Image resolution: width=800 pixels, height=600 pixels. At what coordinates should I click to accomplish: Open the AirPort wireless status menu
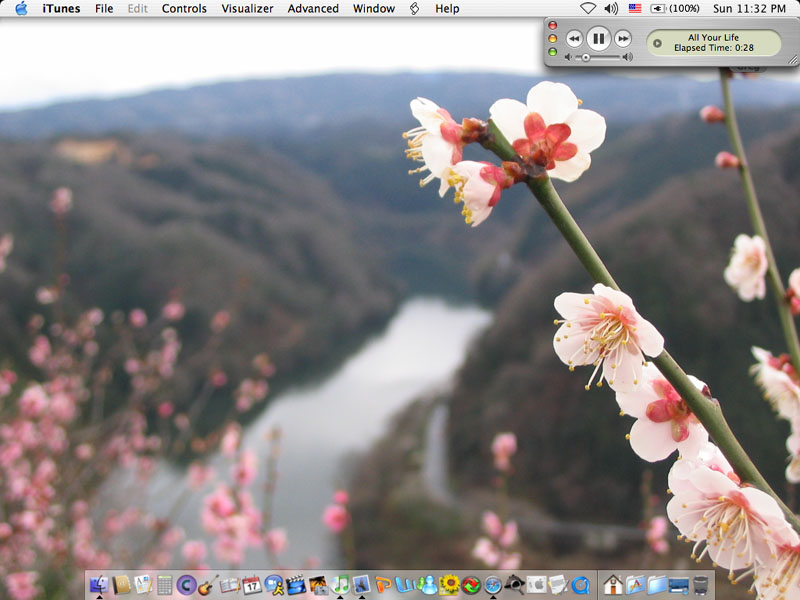coord(588,8)
